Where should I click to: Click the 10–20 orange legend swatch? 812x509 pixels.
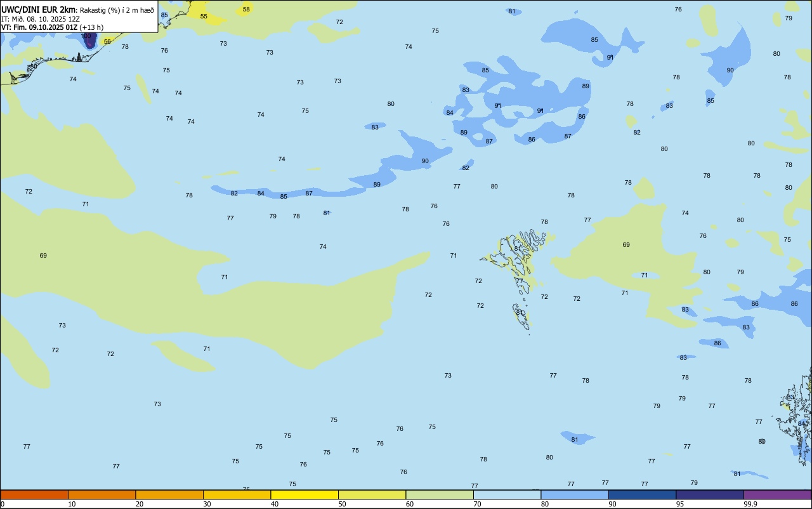click(101, 494)
